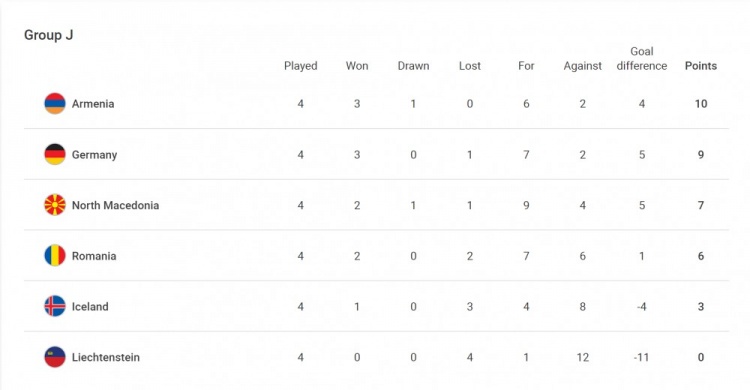Click the Won column header
Screen dimensions: 750x390
357,66
